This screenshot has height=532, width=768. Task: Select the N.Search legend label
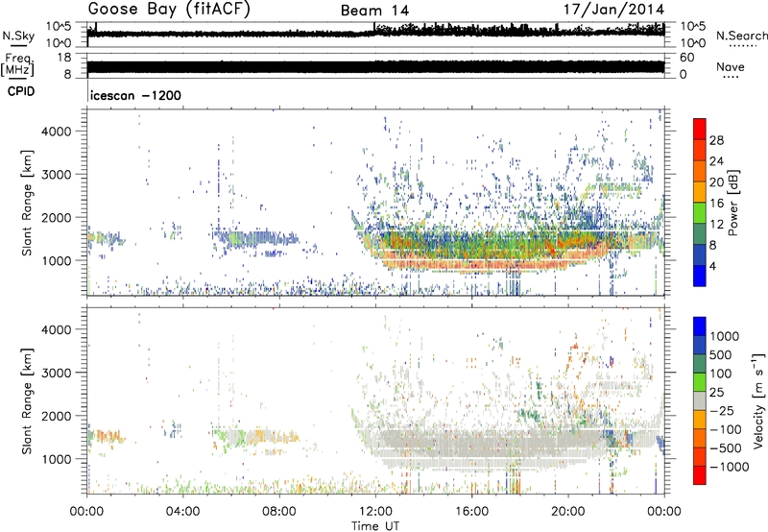coord(742,36)
